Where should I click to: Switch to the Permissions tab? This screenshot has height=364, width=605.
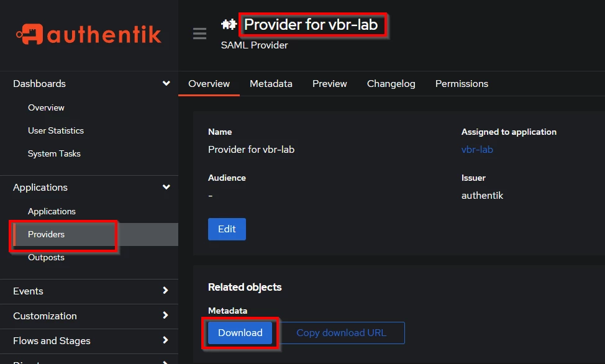coord(462,84)
